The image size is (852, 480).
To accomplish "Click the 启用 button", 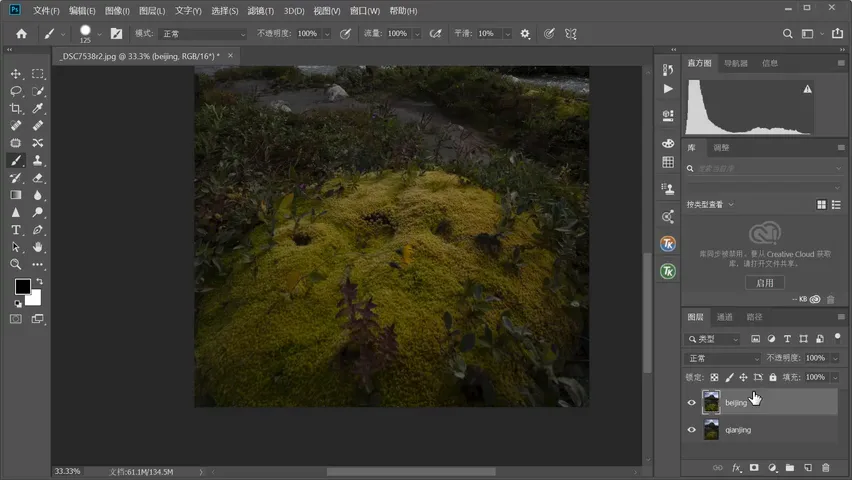I will 765,283.
